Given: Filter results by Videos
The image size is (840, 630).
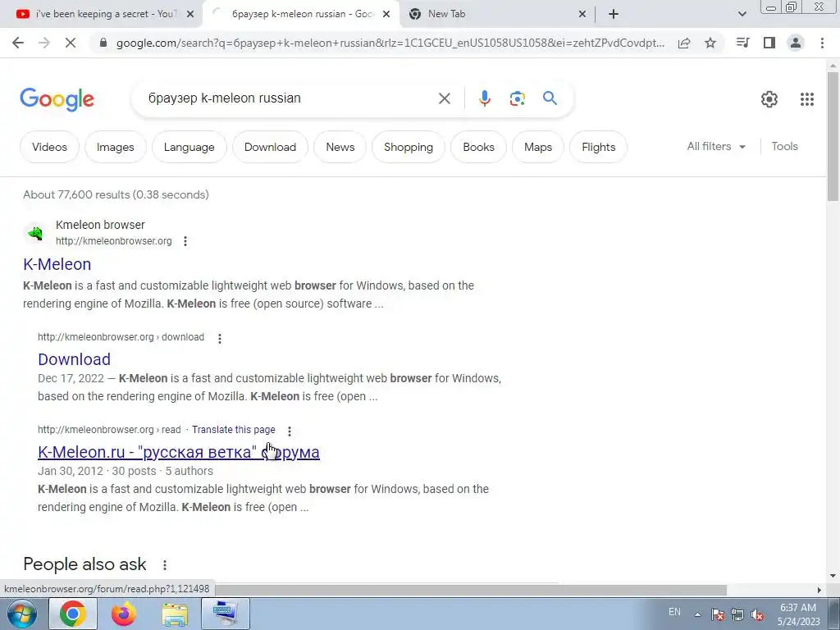Looking at the screenshot, I should (x=49, y=147).
